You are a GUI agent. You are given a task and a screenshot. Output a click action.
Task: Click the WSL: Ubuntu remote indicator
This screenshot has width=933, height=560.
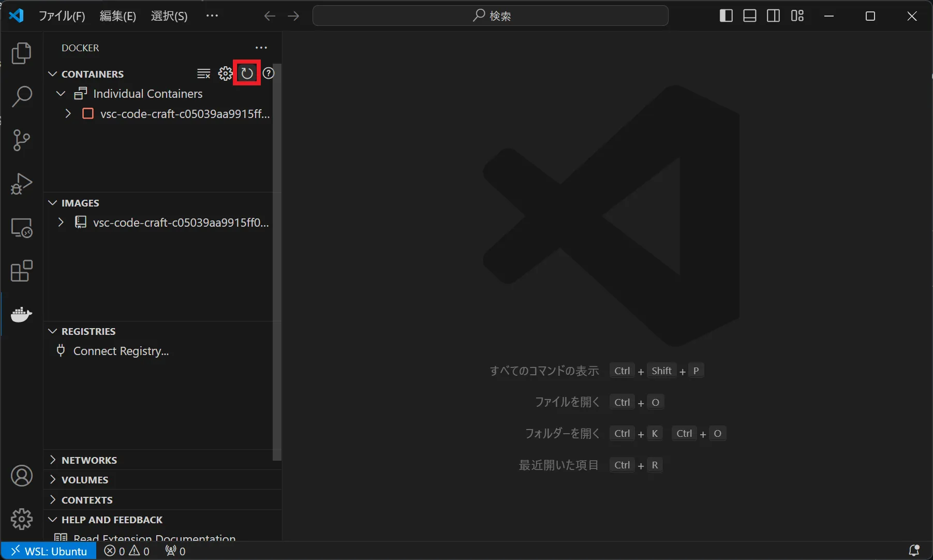[49, 551]
